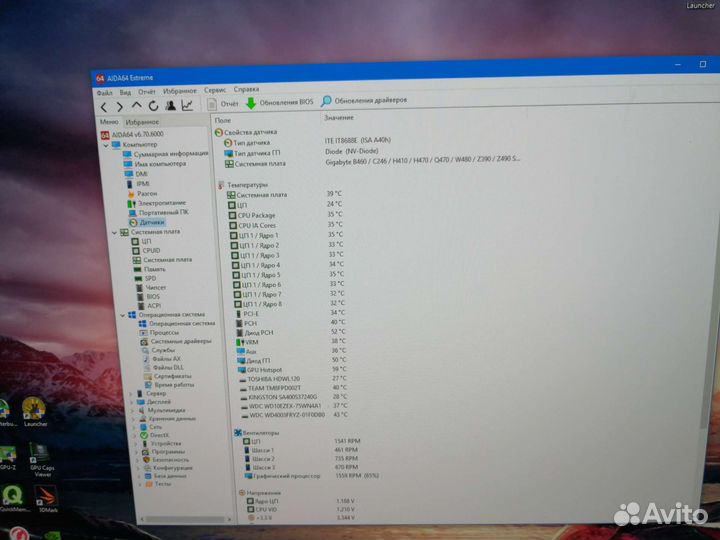Expand the Мультимедиа tree node
Image resolution: width=720 pixels, height=540 pixels.
133,411
